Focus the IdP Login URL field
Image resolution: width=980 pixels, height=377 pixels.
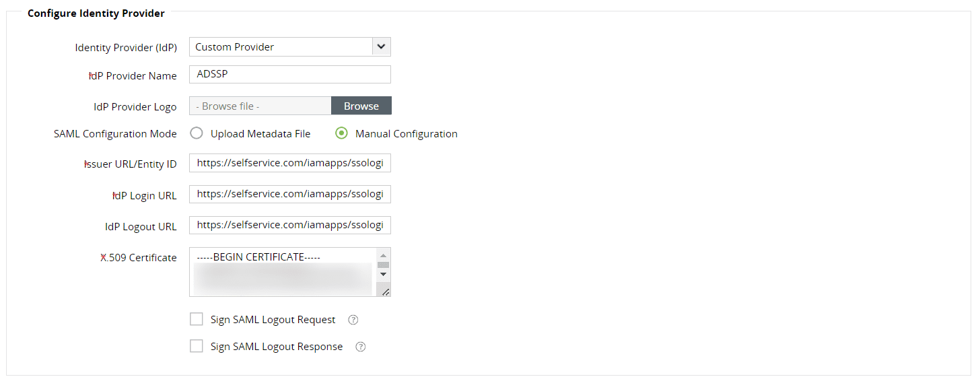[289, 195]
